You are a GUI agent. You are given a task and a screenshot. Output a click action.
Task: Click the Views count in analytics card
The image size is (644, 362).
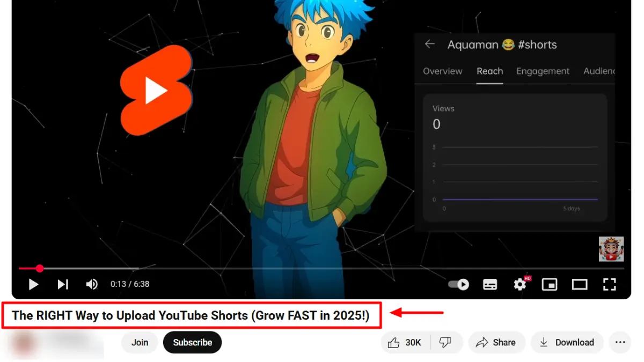click(436, 124)
